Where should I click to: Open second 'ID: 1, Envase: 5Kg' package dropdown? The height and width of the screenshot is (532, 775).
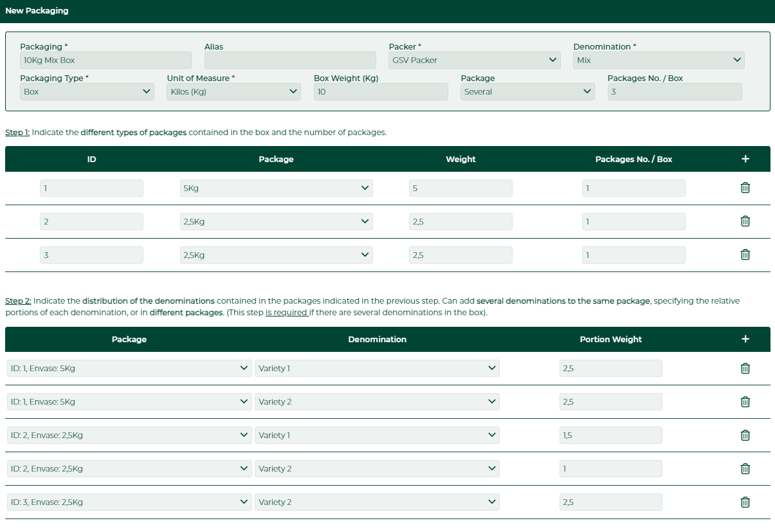(129, 402)
